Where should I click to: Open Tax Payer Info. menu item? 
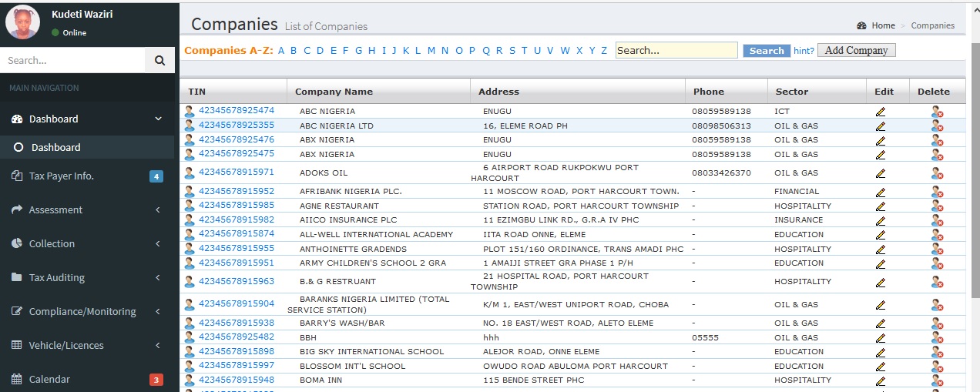pyautogui.click(x=62, y=176)
